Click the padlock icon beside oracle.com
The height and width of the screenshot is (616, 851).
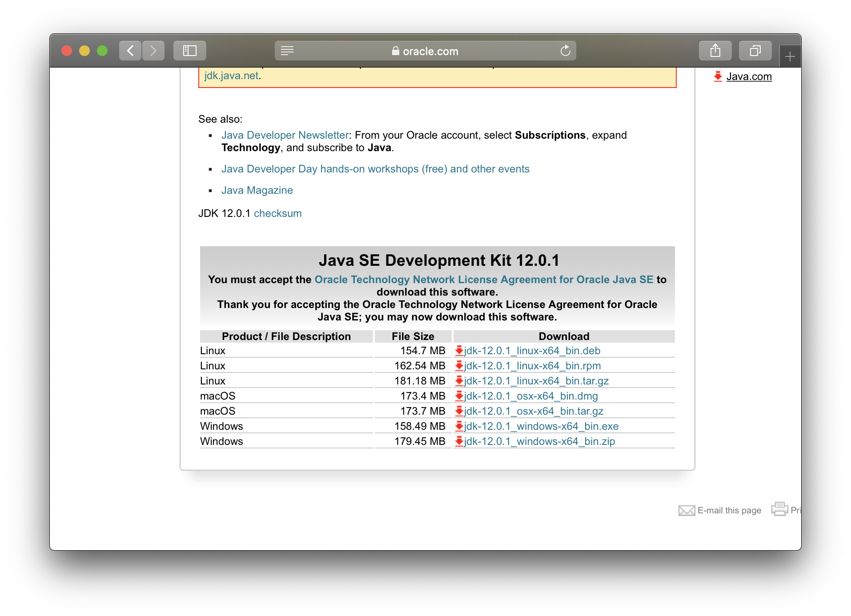coord(395,51)
